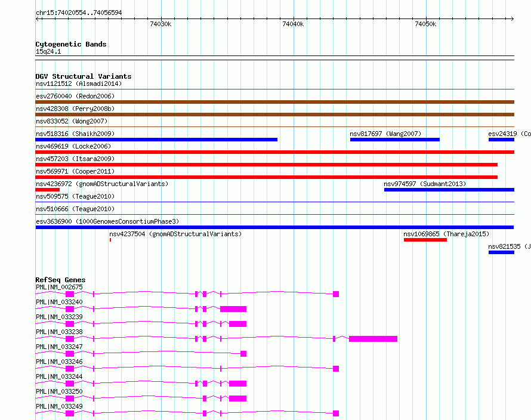Click the last exon of PML|NM_033247

coord(243,354)
